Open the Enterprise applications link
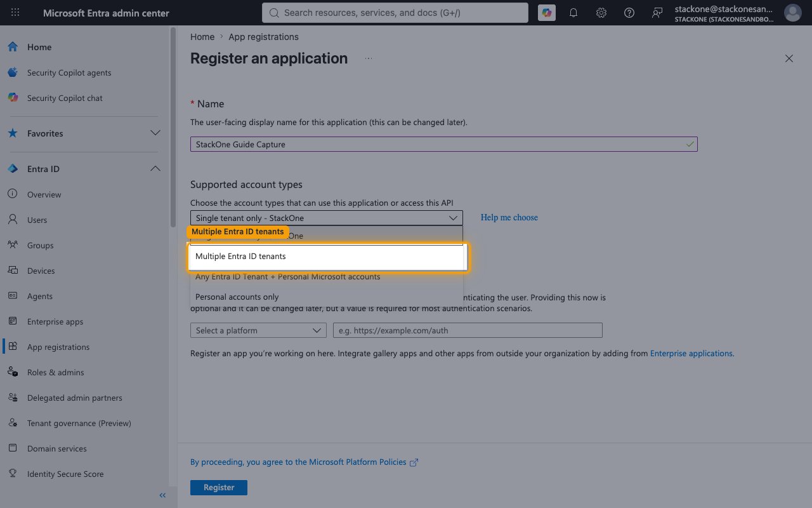Image resolution: width=812 pixels, height=508 pixels. (x=692, y=354)
